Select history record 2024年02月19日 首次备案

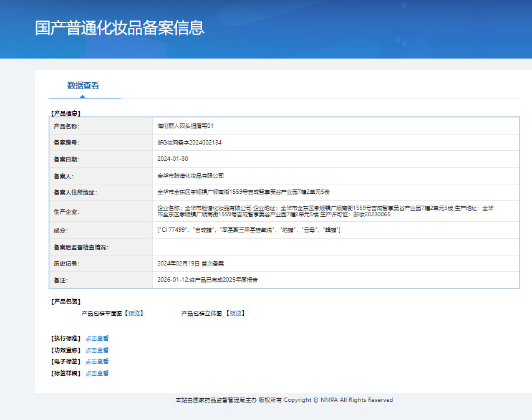coord(190,264)
